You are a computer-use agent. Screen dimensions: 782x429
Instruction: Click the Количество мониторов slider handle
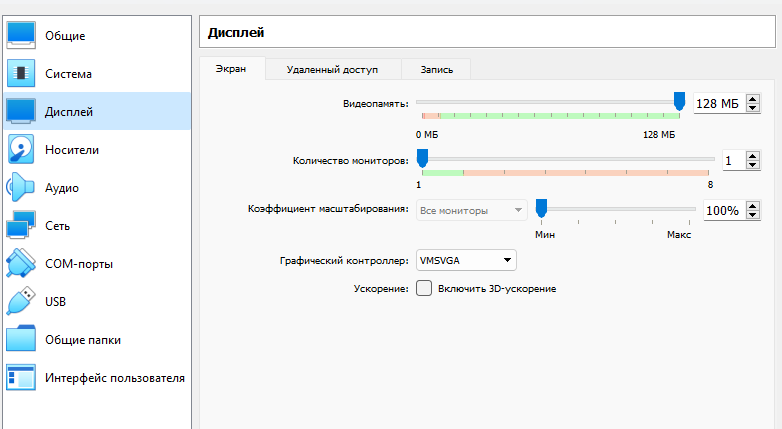click(422, 158)
